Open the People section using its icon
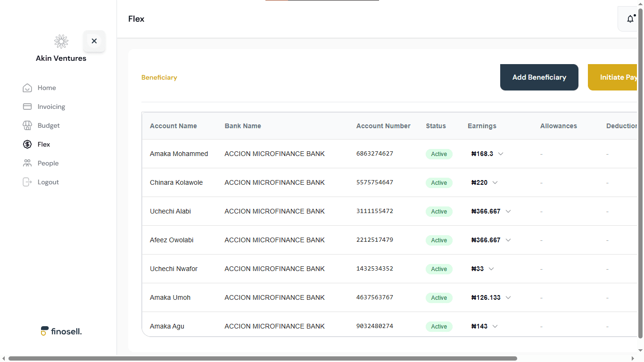The width and height of the screenshot is (644, 362). point(27,163)
